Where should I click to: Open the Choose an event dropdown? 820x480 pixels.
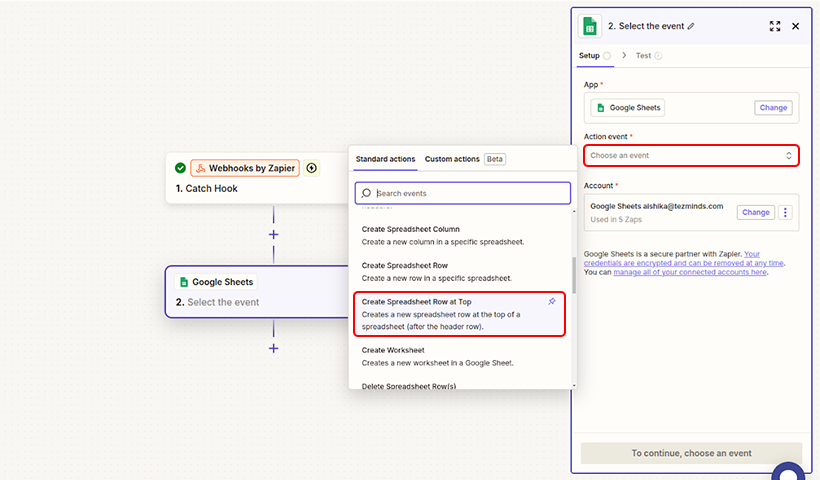coord(691,155)
